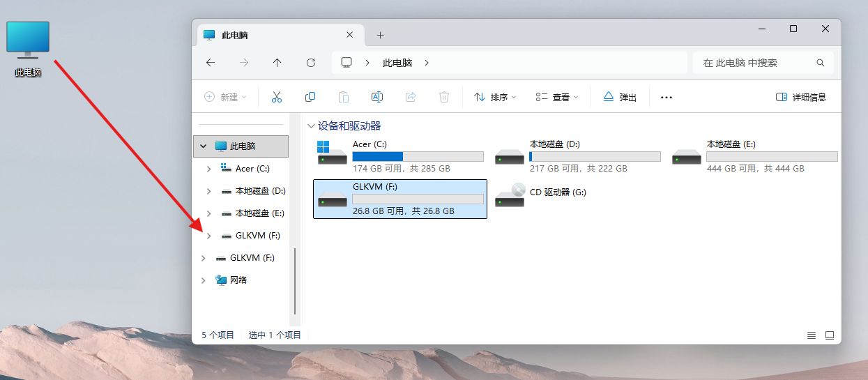
Task: Open the 新建 dropdown menu
Action: click(225, 98)
